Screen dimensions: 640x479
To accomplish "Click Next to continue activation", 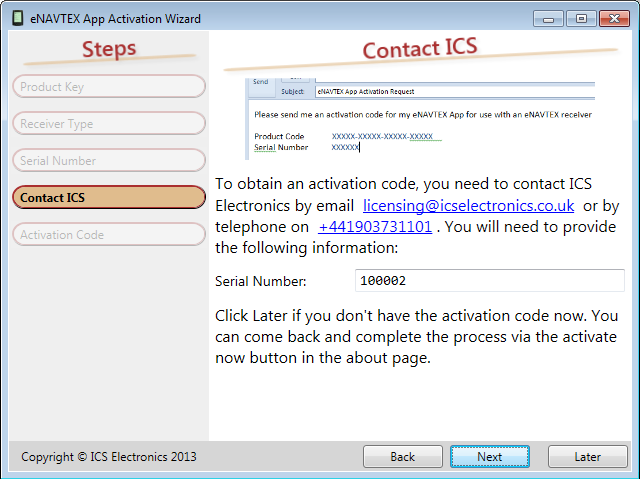I will click(x=490, y=457).
